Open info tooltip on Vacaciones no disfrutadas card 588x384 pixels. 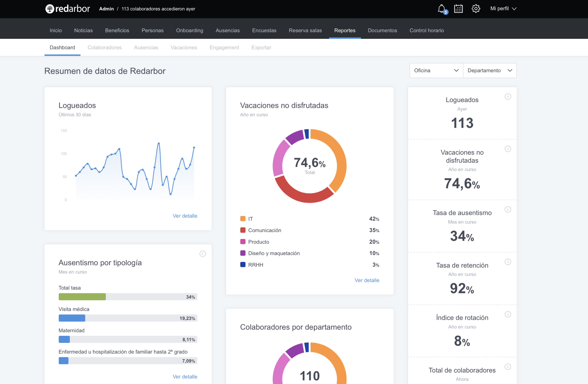[508, 149]
